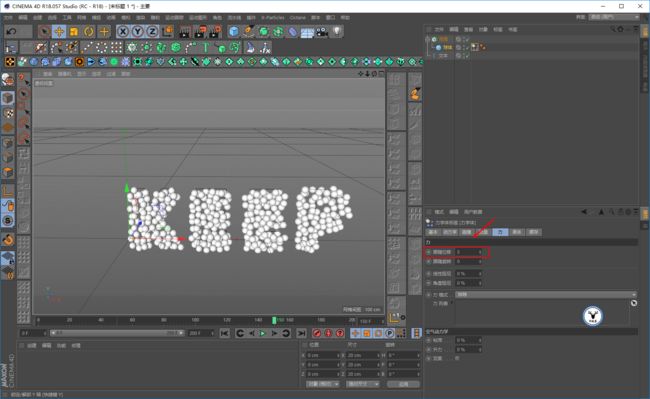Open the Object coordinate system dropdown below position fields
The height and width of the screenshot is (399, 650).
[323, 384]
